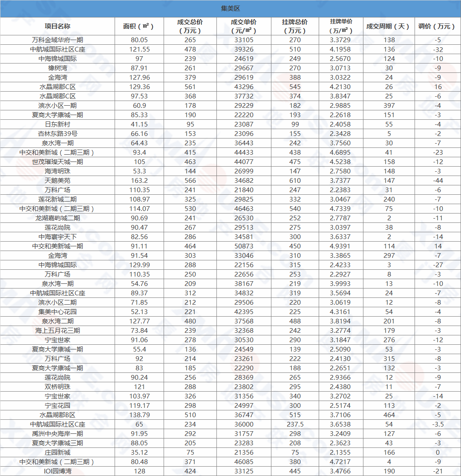The height and width of the screenshot is (476, 461).
Task: Click project name 万科金域华府一期
Action: tap(58, 40)
